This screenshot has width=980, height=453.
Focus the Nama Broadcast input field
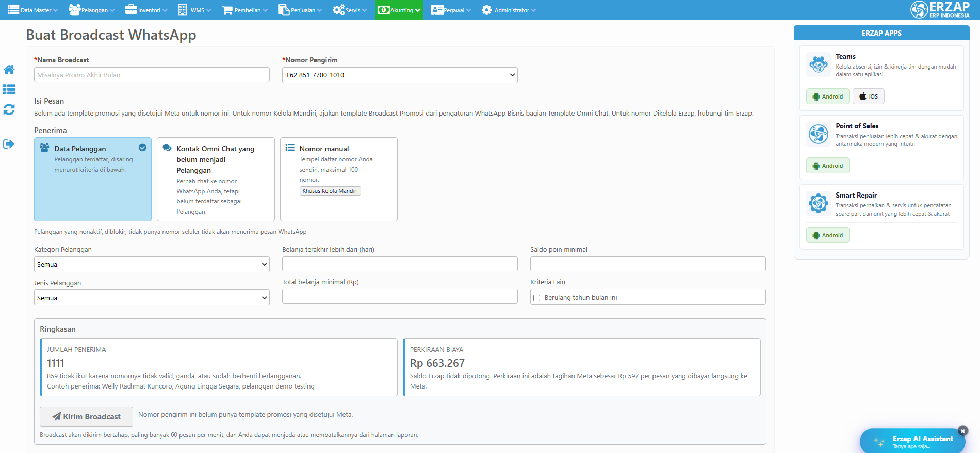coord(152,75)
